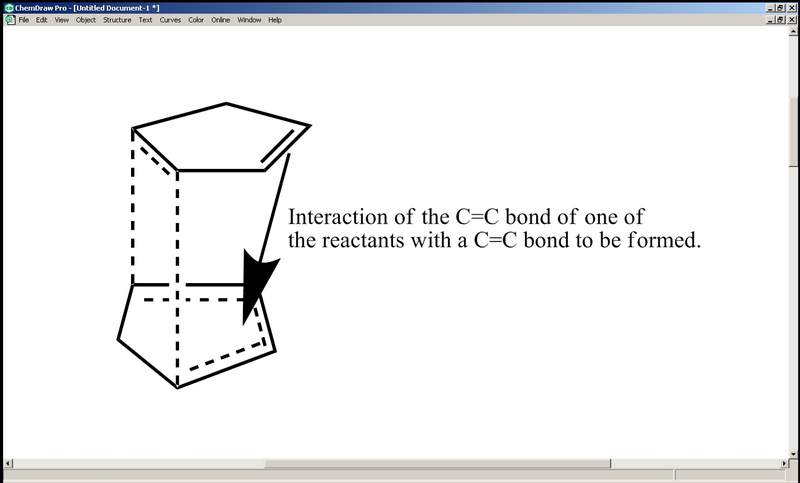Click the horizontal scrollbar right arrow
Screen dimensions: 800x483
784,463
